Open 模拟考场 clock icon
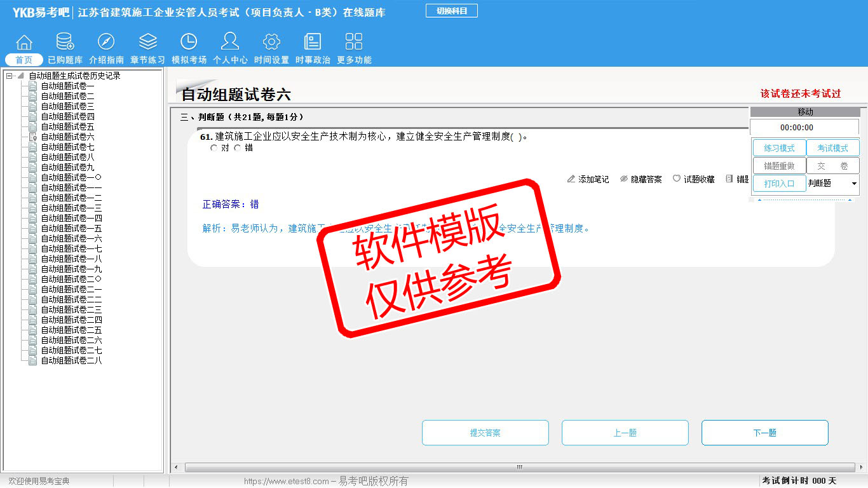This screenshot has width=868, height=488. 189,43
